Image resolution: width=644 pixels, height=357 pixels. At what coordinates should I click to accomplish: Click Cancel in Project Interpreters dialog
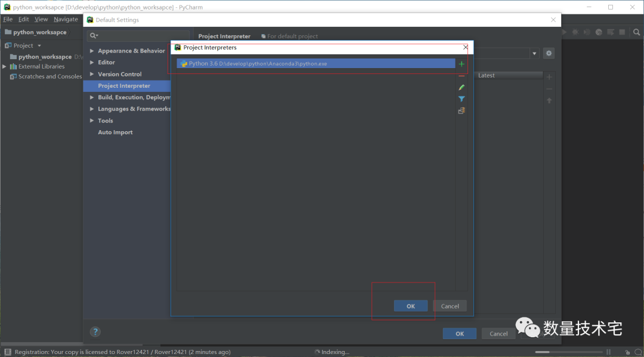pos(450,306)
